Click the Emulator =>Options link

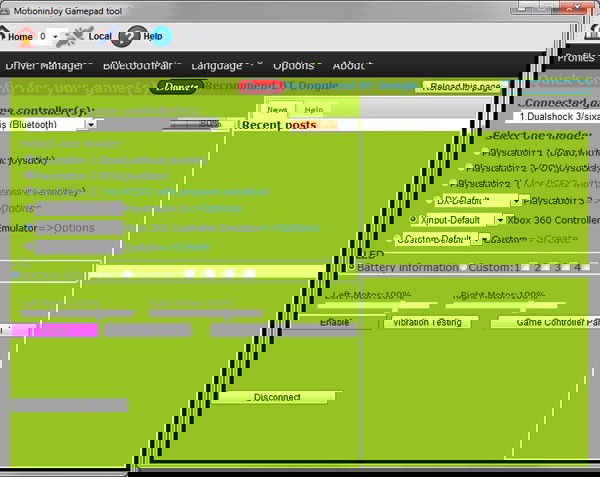tap(47, 228)
